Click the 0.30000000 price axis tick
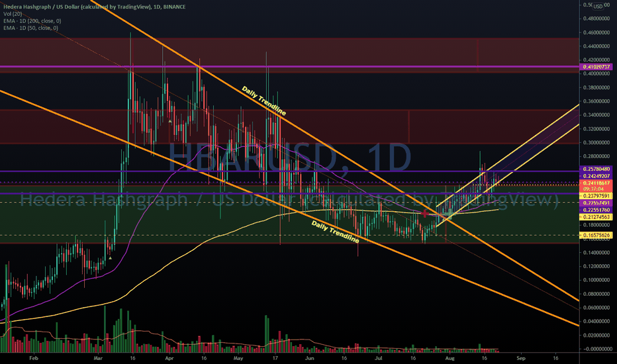 tap(596, 143)
